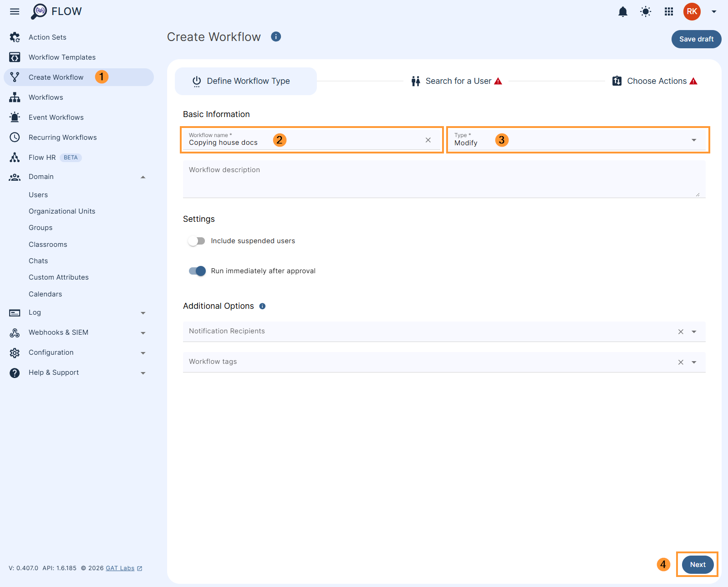Toggle Run immediately after approval switch
The width and height of the screenshot is (728, 587).
197,271
